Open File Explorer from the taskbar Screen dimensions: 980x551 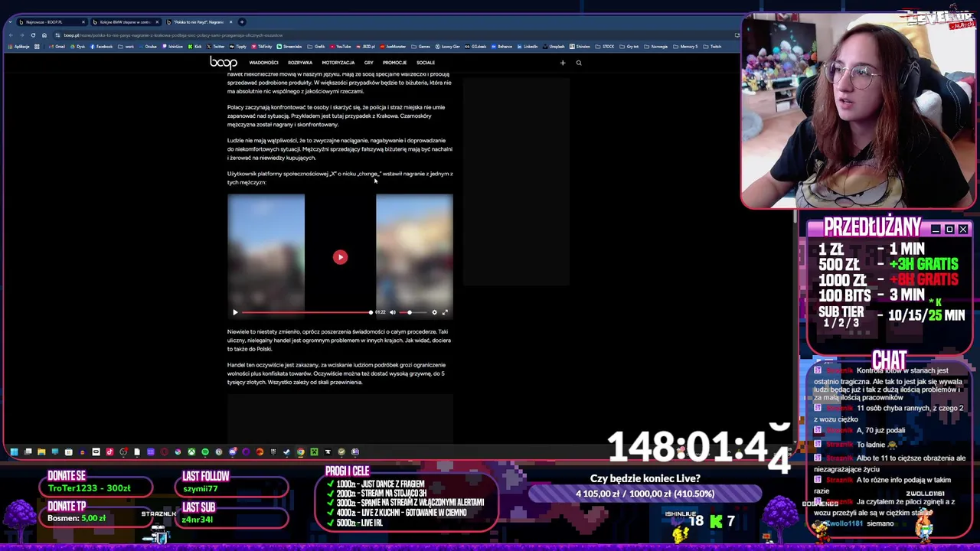click(x=41, y=452)
